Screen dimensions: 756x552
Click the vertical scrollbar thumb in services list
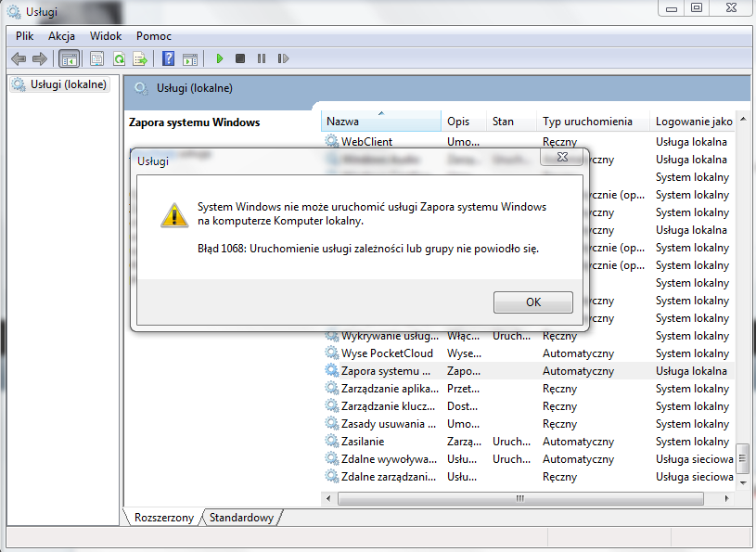click(743, 458)
